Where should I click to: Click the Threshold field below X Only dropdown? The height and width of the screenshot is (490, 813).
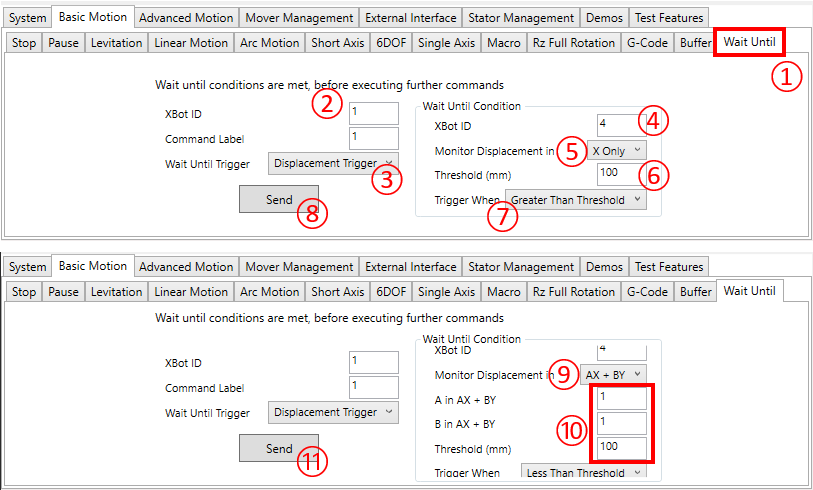620,175
